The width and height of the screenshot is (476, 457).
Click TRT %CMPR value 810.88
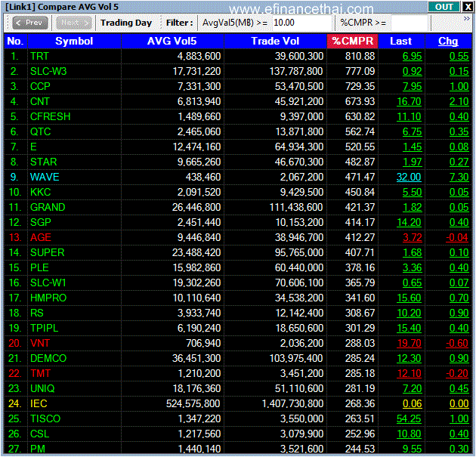[360, 56]
